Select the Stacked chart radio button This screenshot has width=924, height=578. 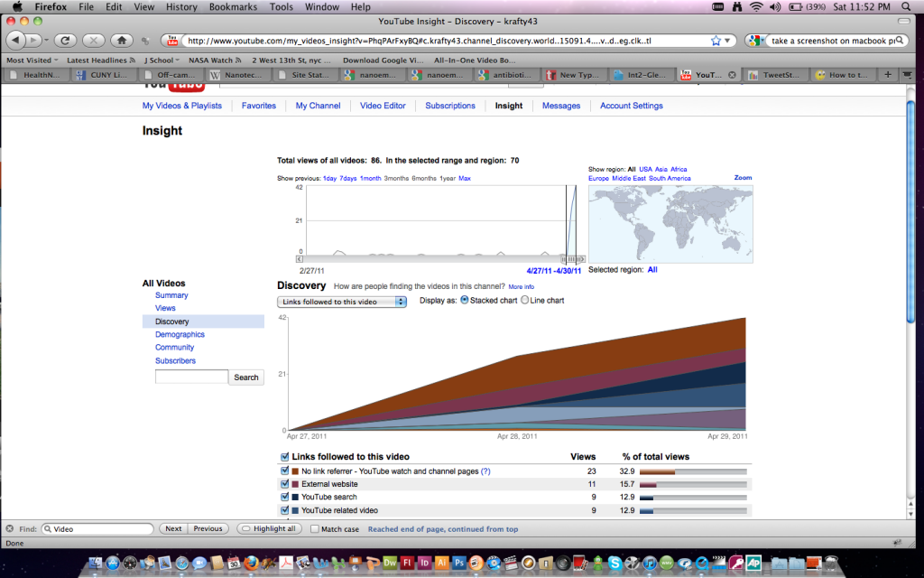pos(465,300)
